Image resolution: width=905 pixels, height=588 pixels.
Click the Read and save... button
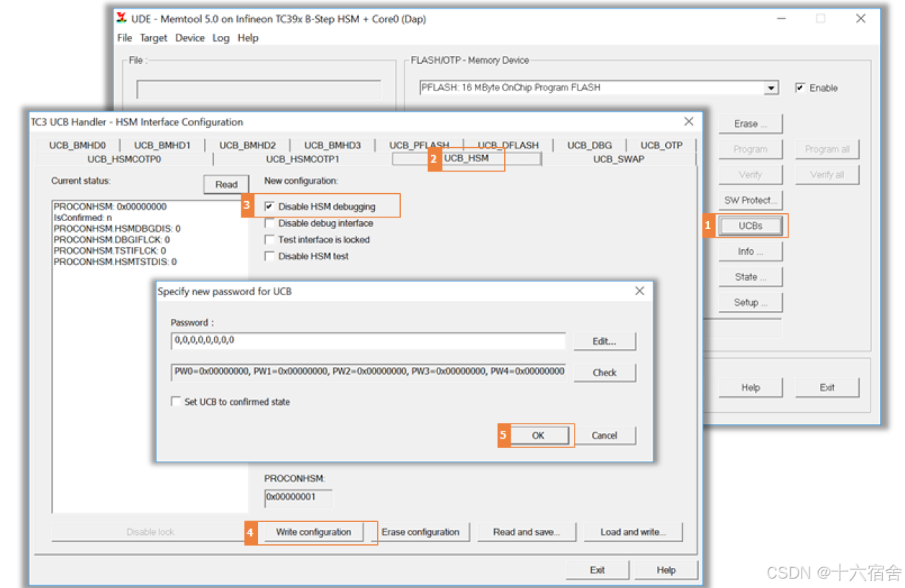(526, 532)
